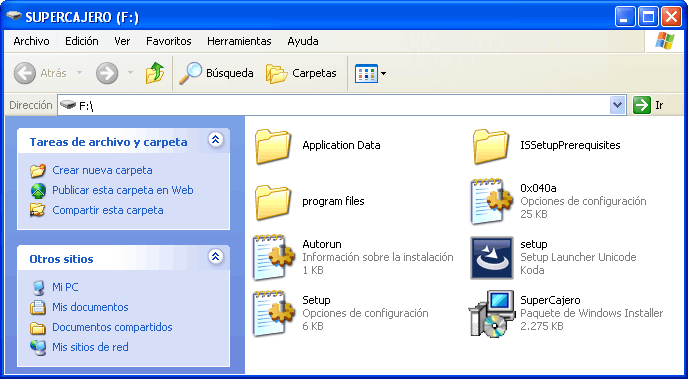Select the SuperCajero file name text

coord(550,300)
